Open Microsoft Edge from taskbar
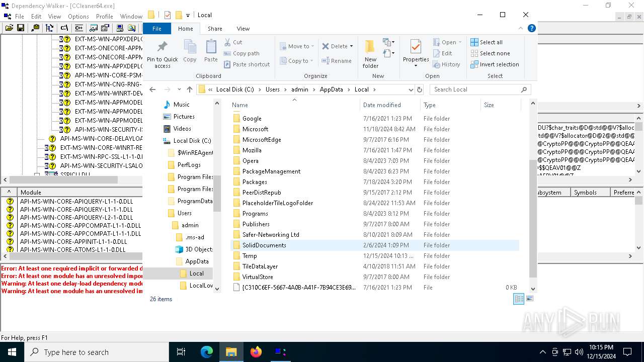 [207, 352]
